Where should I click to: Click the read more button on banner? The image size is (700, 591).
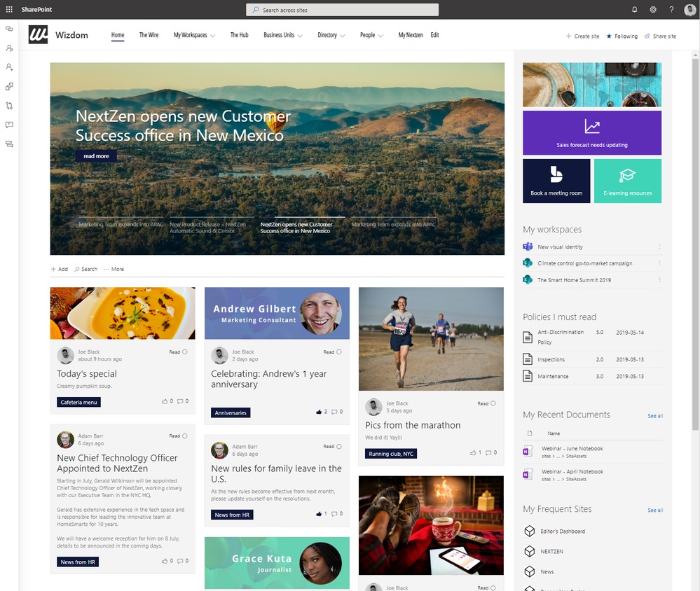pos(96,155)
